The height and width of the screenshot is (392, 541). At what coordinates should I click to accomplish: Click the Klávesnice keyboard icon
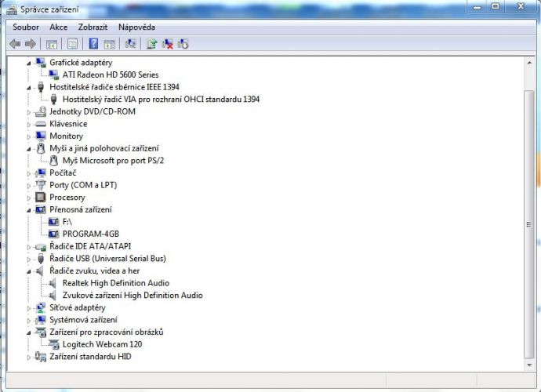(x=41, y=124)
